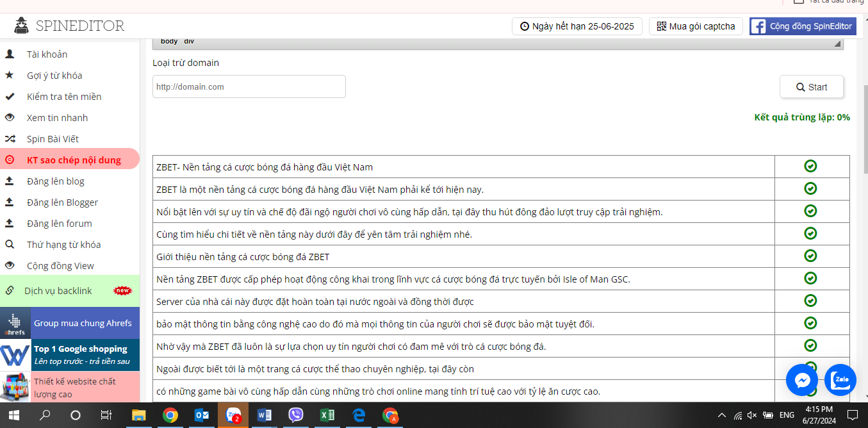Open Google Chrome from taskbar
This screenshot has height=428, width=868.
[x=170, y=415]
